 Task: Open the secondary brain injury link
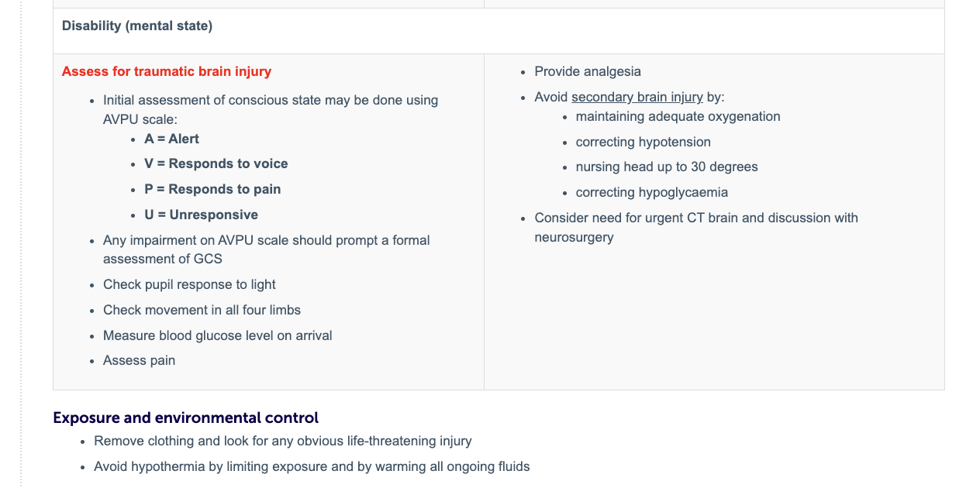[637, 97]
